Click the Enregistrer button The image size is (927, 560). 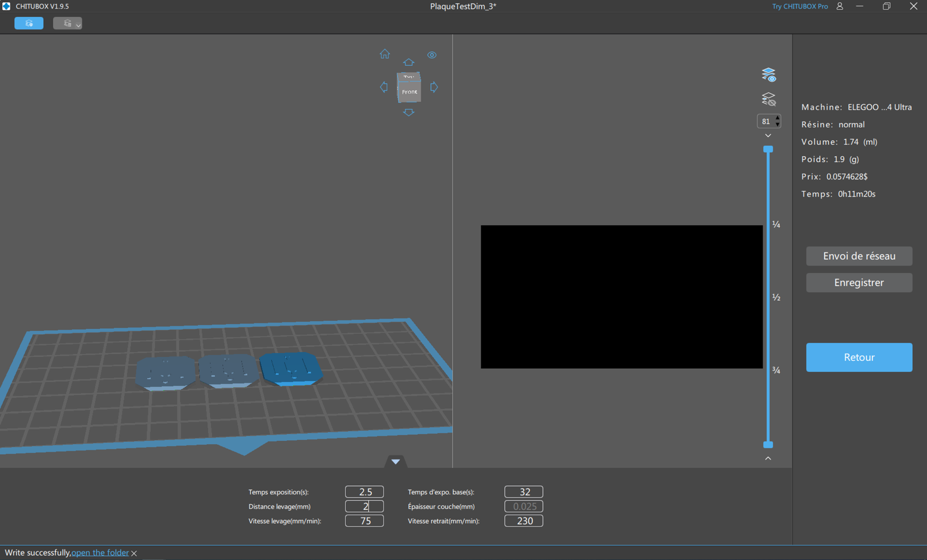click(x=859, y=283)
